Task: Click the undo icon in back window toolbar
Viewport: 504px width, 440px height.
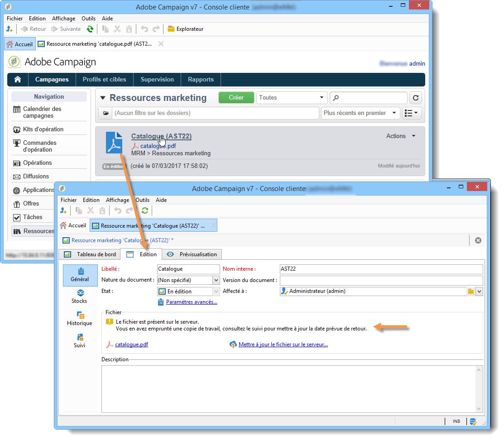Action: pos(144,29)
